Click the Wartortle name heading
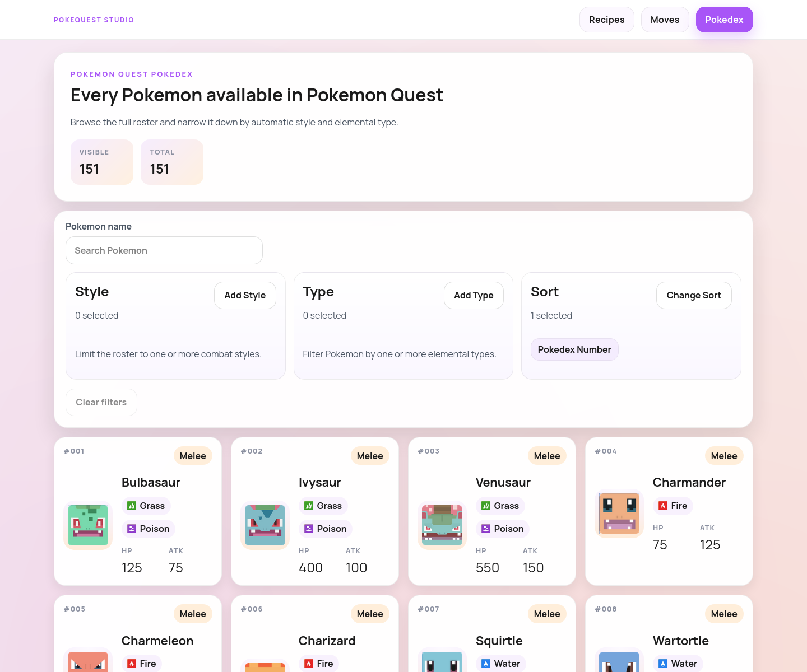 click(x=681, y=641)
